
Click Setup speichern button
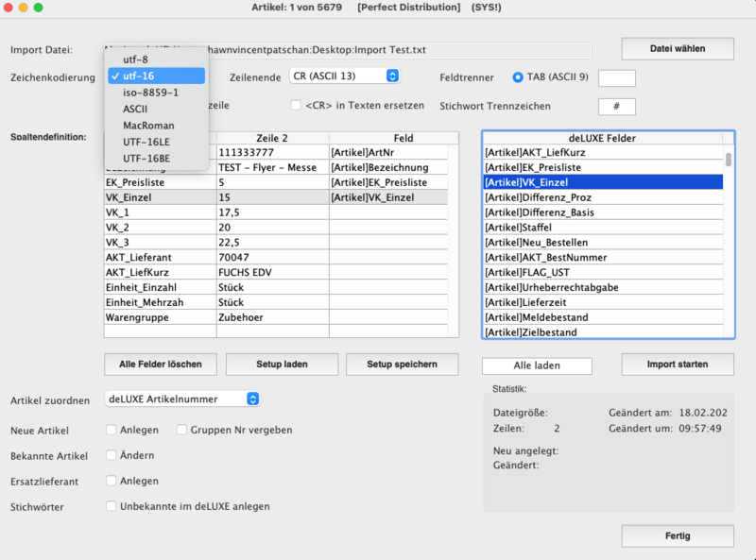[402, 364]
